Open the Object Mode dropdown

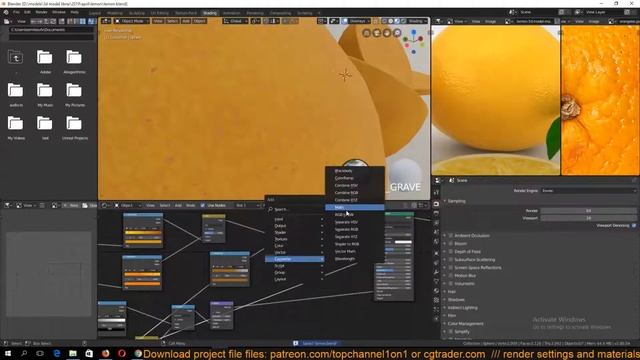coord(132,21)
